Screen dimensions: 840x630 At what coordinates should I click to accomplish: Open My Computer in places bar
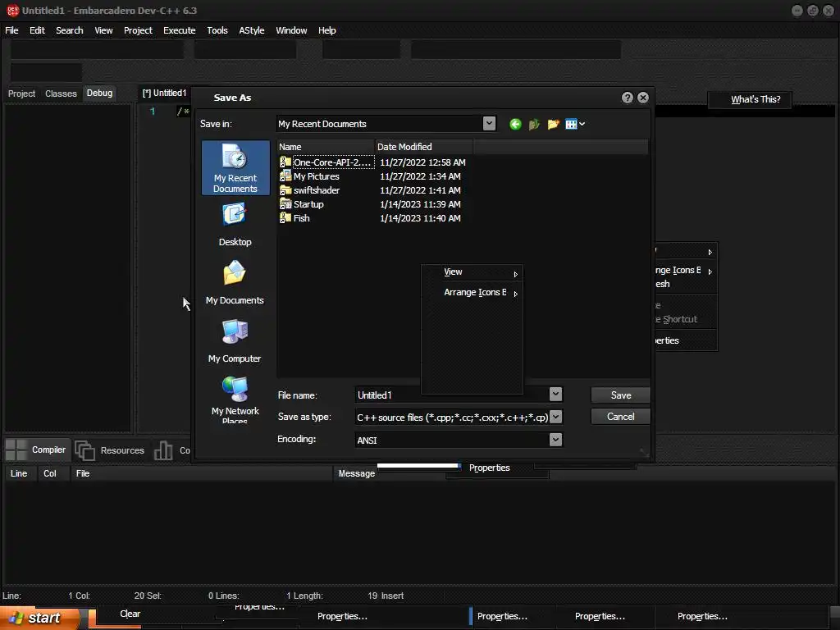[x=235, y=341]
